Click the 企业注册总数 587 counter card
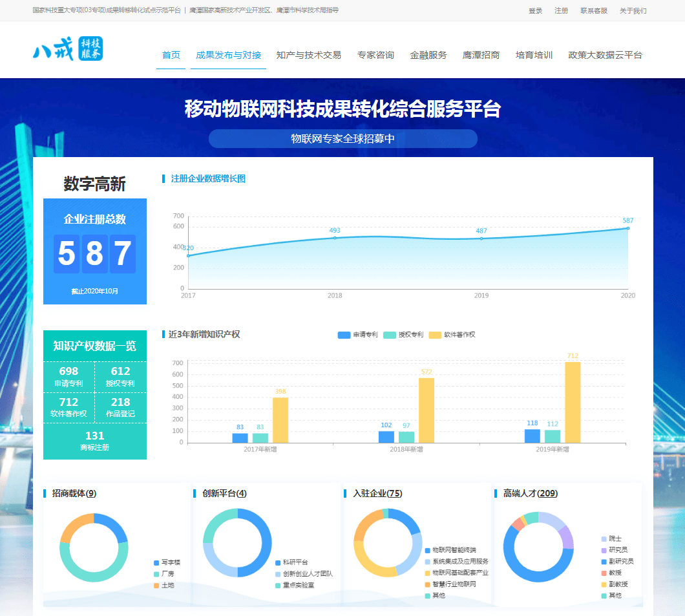685x616 pixels. coord(95,251)
